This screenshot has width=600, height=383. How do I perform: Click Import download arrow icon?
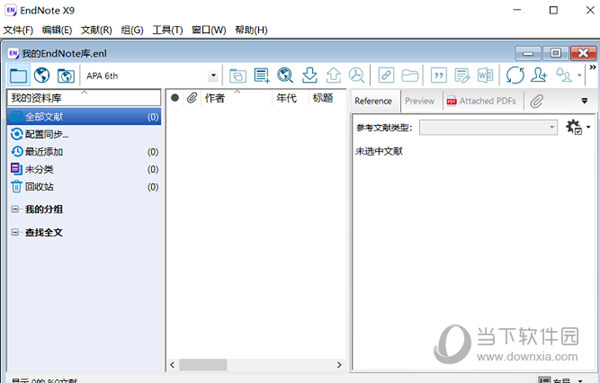click(x=310, y=75)
